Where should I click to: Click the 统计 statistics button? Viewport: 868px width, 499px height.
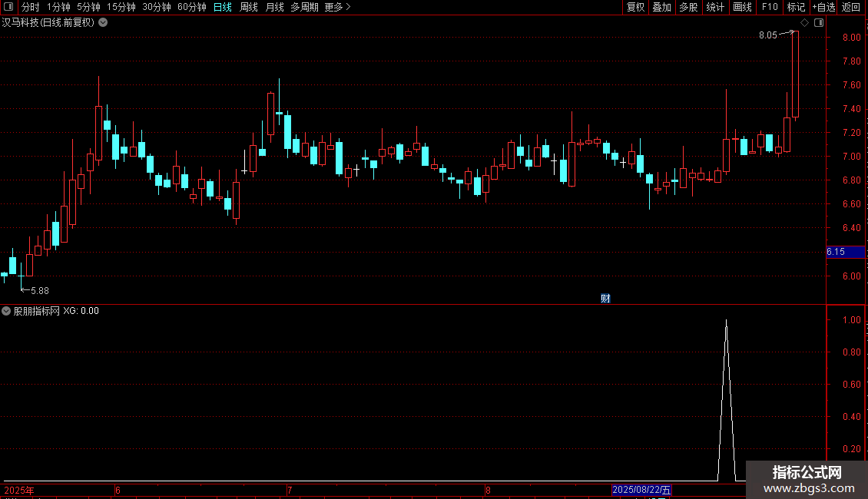point(715,7)
